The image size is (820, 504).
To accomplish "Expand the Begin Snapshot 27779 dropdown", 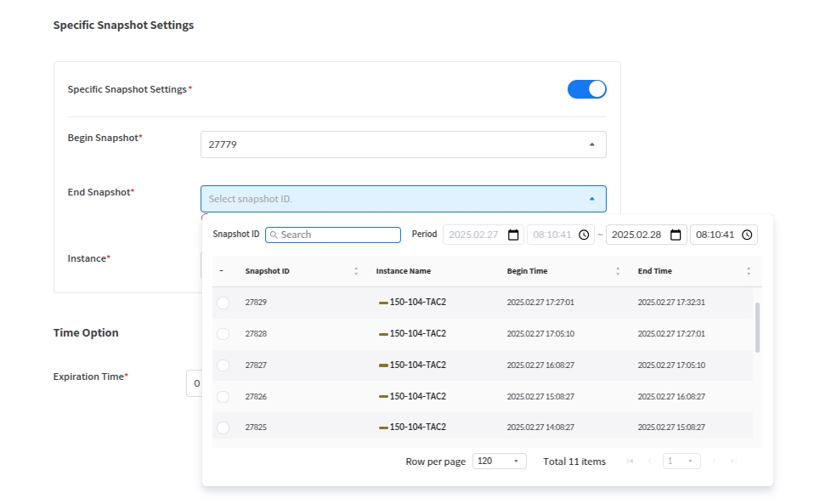I will [592, 144].
